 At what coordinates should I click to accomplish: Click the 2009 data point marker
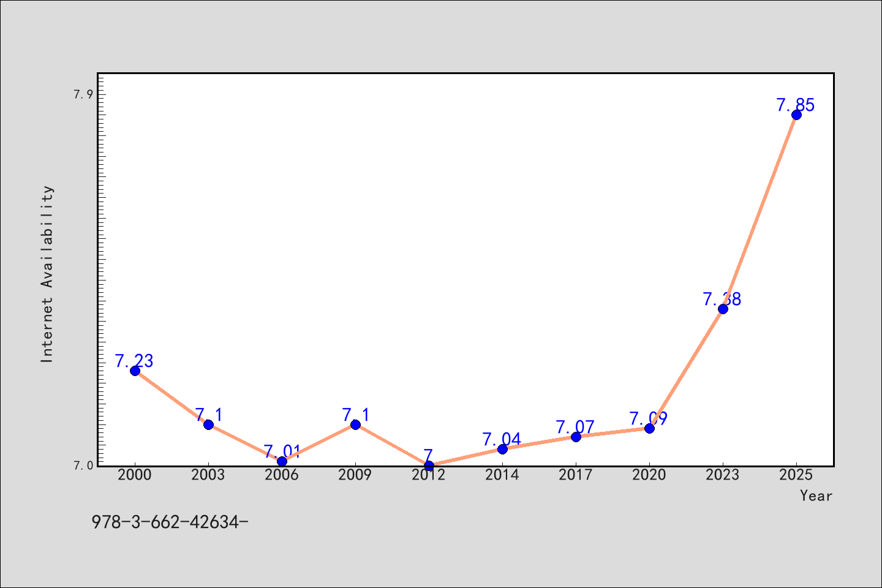point(355,424)
